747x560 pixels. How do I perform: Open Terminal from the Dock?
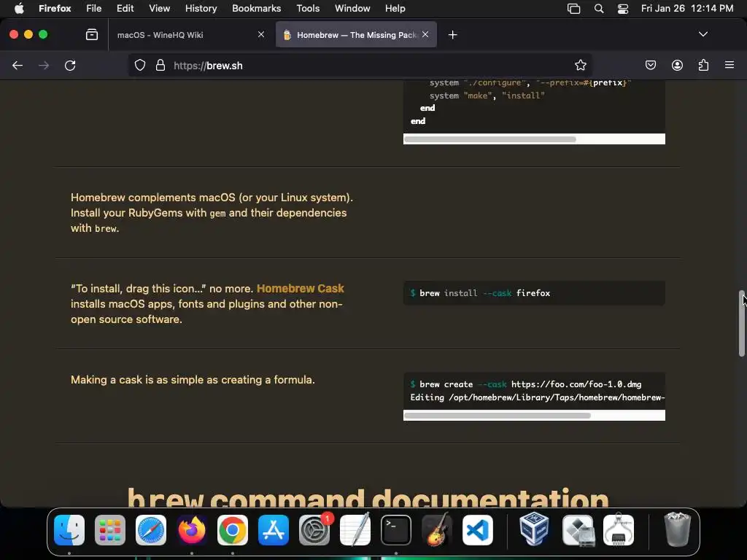click(x=396, y=530)
